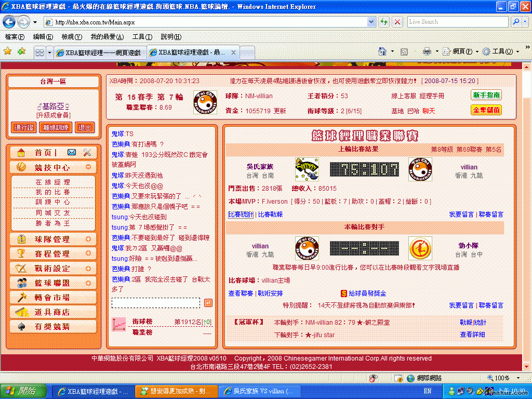
Task: Click the IE Back navigation arrow
Action: [x=9, y=22]
